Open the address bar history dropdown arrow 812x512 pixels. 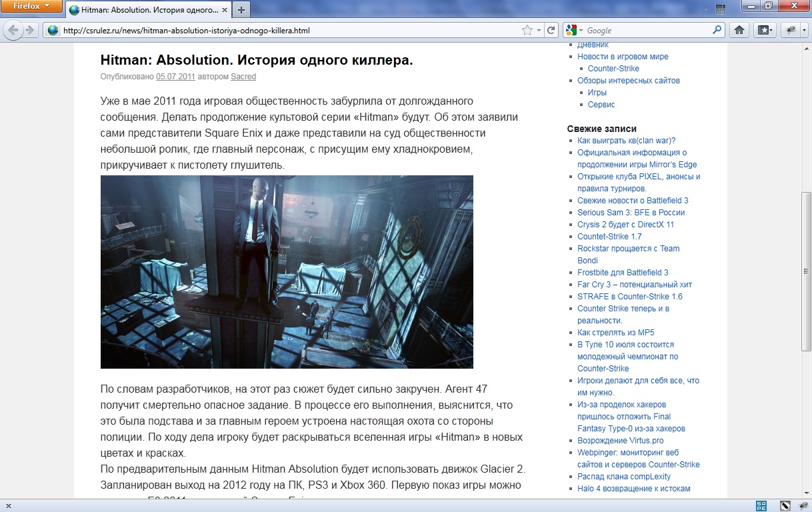[x=539, y=31]
